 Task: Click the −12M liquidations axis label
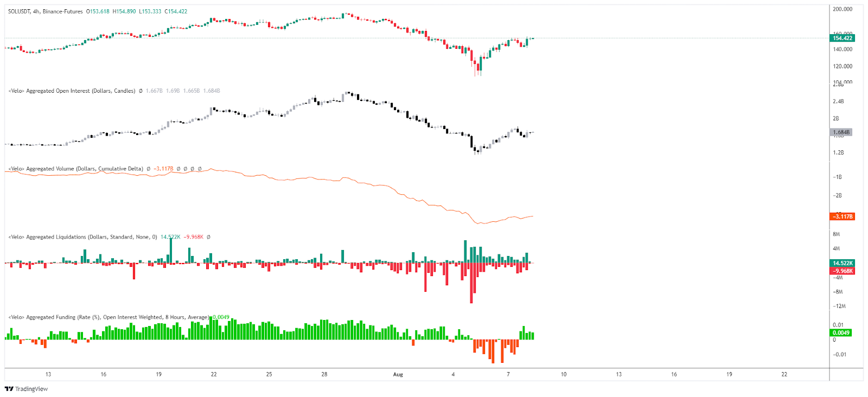[x=839, y=306]
